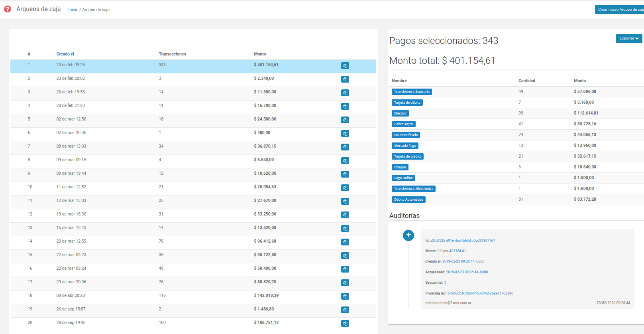Click mariano.melo@fixnet.com.ar in audit entry
Screen dimensions: 644x334
[448, 303]
